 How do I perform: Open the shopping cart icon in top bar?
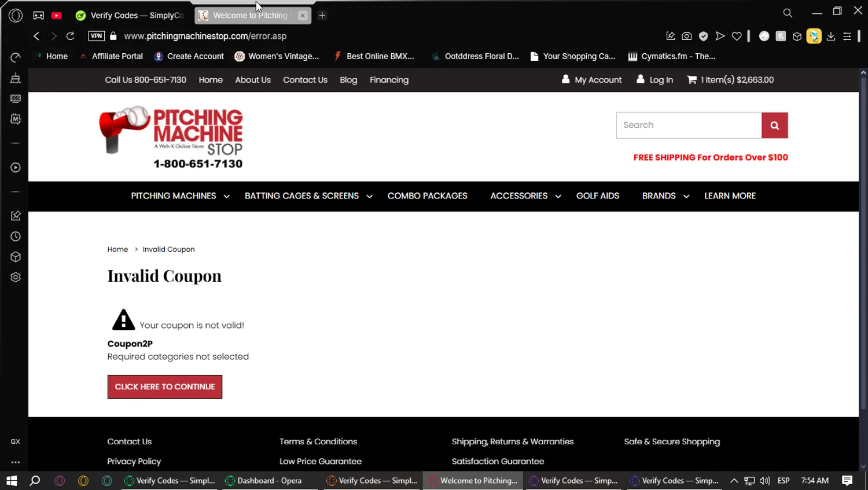point(692,80)
